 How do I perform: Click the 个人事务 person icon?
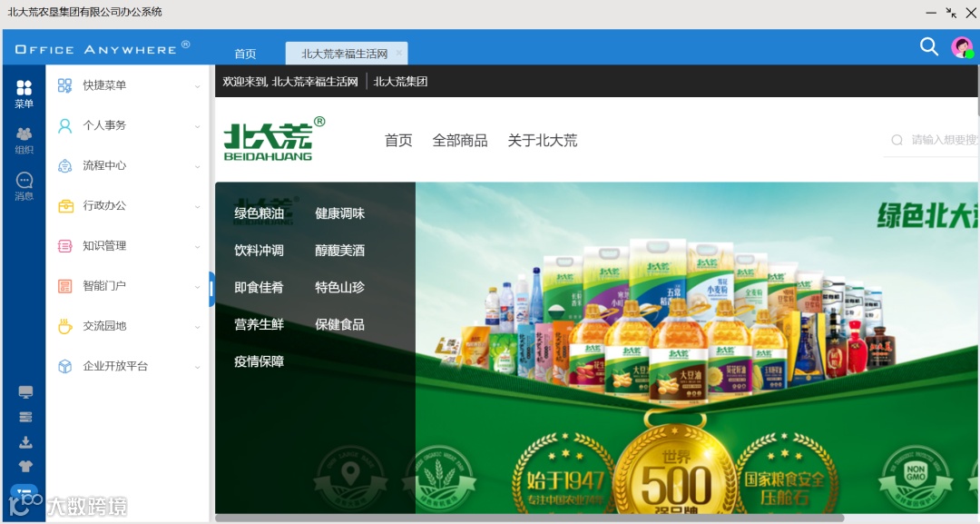pos(64,125)
